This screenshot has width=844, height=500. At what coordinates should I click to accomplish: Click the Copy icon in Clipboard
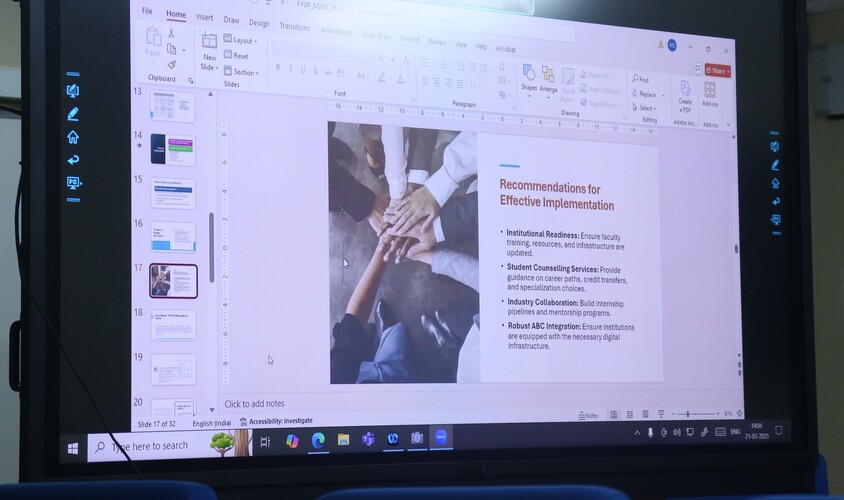point(171,50)
